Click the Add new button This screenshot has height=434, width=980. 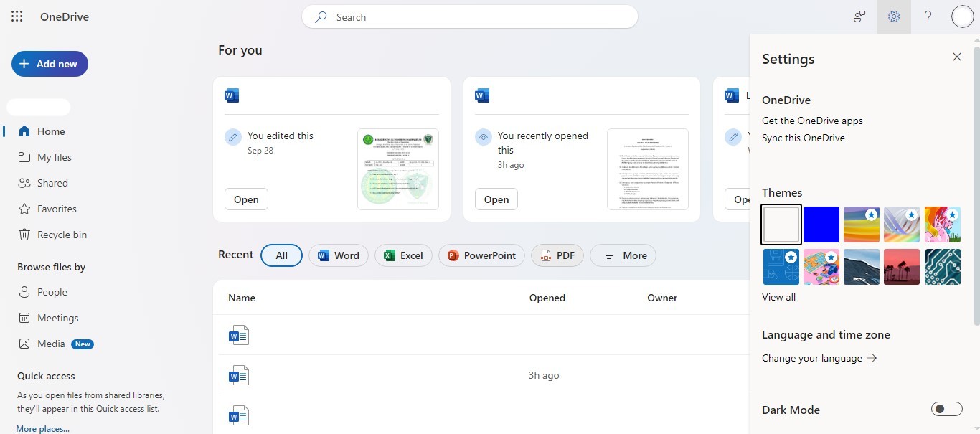(x=50, y=63)
